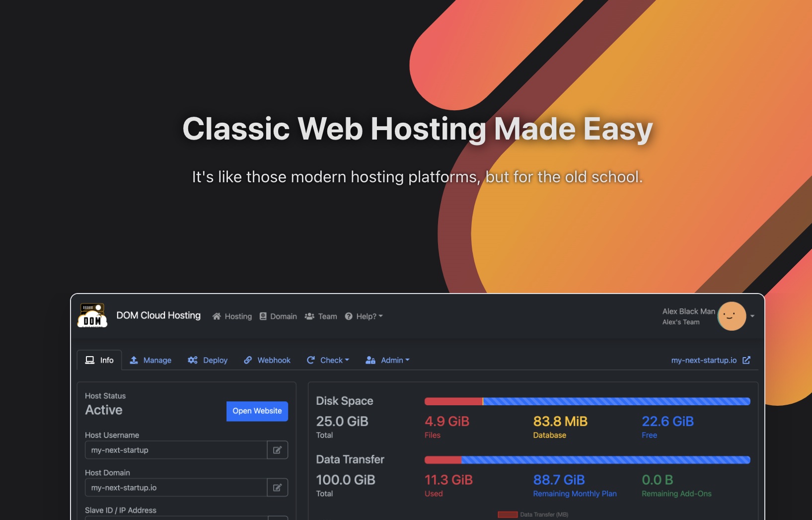Select the Info tab
The height and width of the screenshot is (520, 812).
point(99,360)
